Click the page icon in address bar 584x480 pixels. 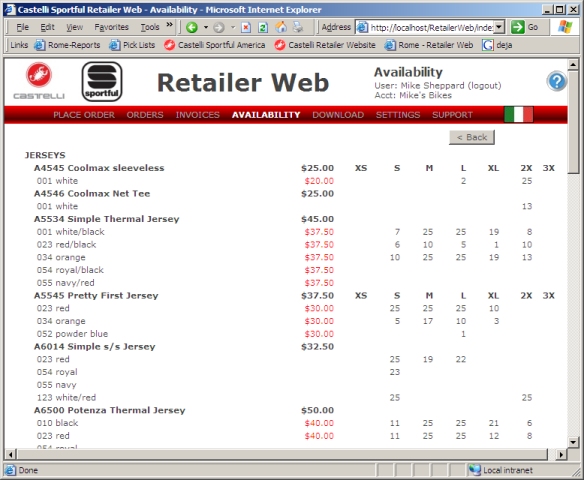point(362,27)
